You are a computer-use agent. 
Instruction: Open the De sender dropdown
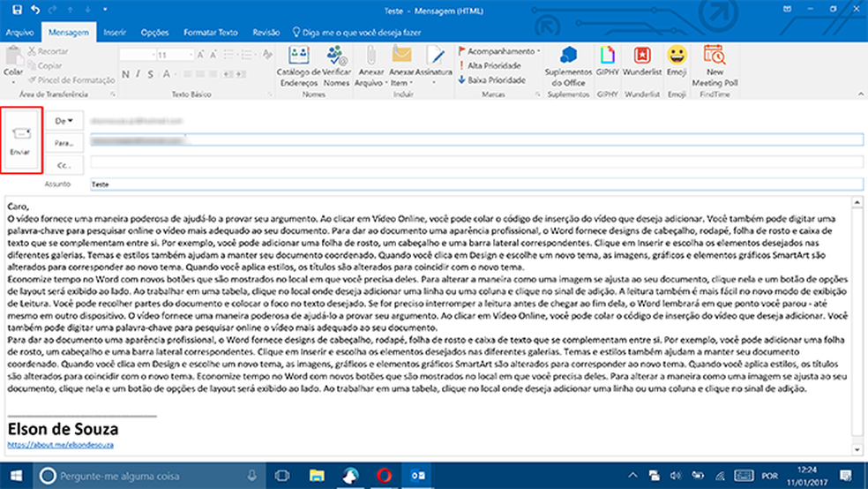point(65,120)
